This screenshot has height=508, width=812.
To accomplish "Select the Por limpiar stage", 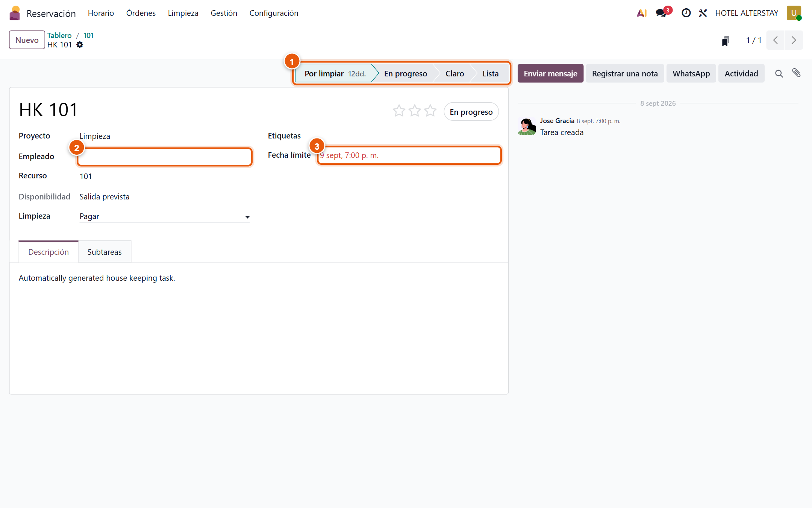I will 335,73.
